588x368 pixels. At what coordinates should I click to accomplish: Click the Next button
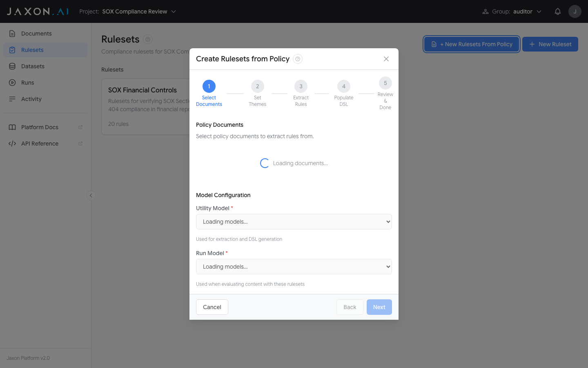(379, 307)
